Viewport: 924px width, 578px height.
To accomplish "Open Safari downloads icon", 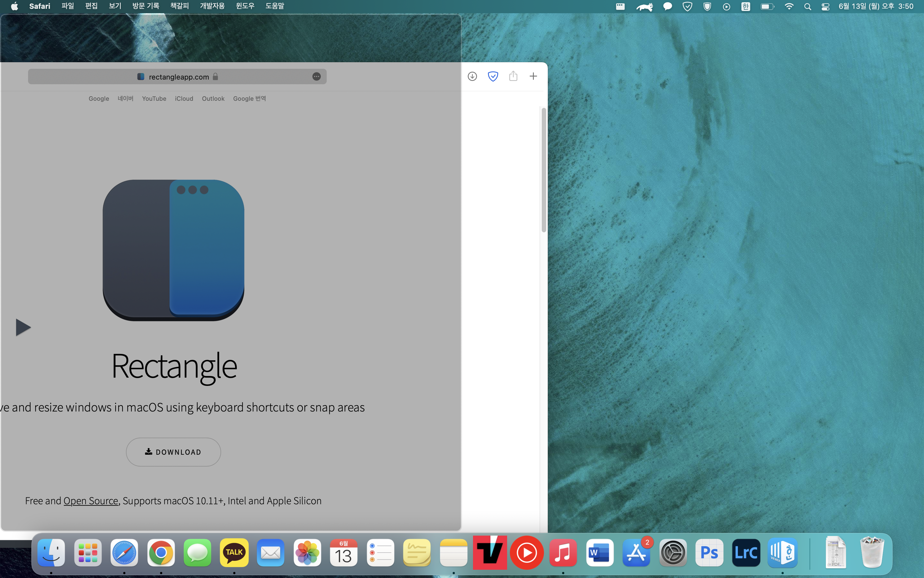I will 472,77.
